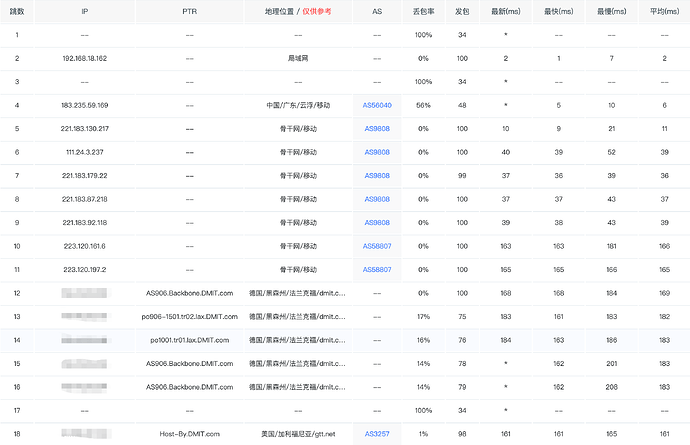The width and height of the screenshot is (690, 445).
Task: Click the slowest value 181 in hop 10
Action: pyautogui.click(x=611, y=246)
